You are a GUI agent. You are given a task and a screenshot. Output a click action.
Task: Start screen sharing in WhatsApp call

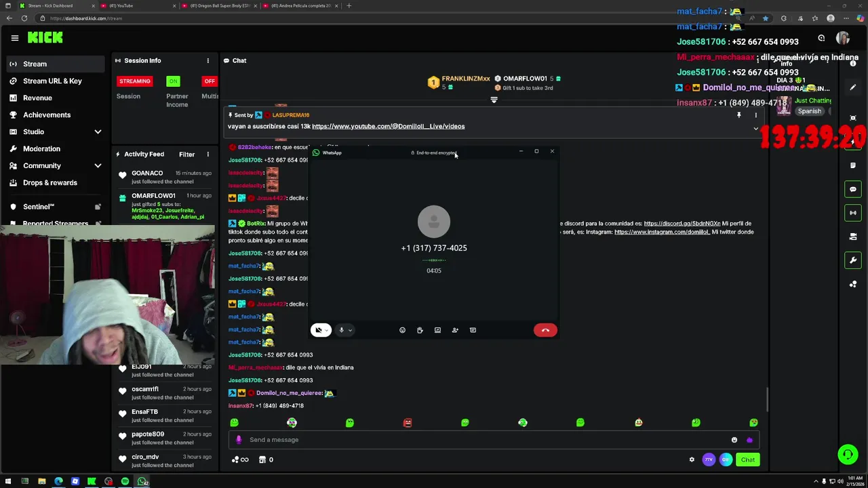click(437, 330)
